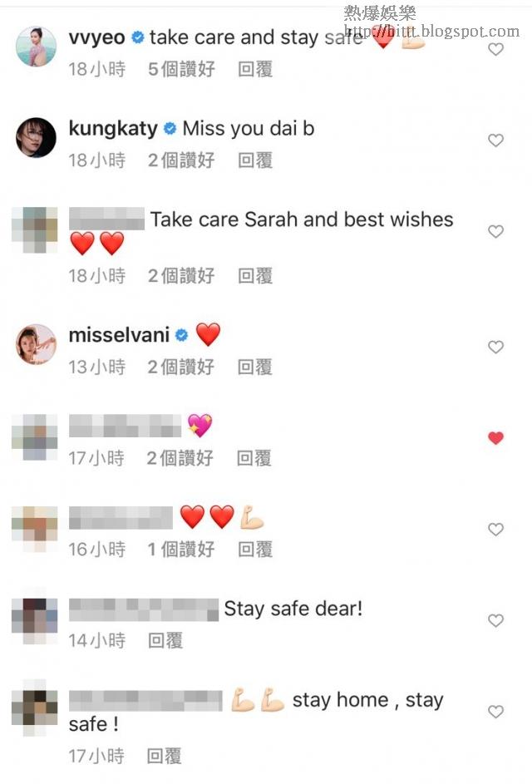532x784 pixels.
Task: View the 5 likes on vvyeo's comment
Action: point(181,69)
